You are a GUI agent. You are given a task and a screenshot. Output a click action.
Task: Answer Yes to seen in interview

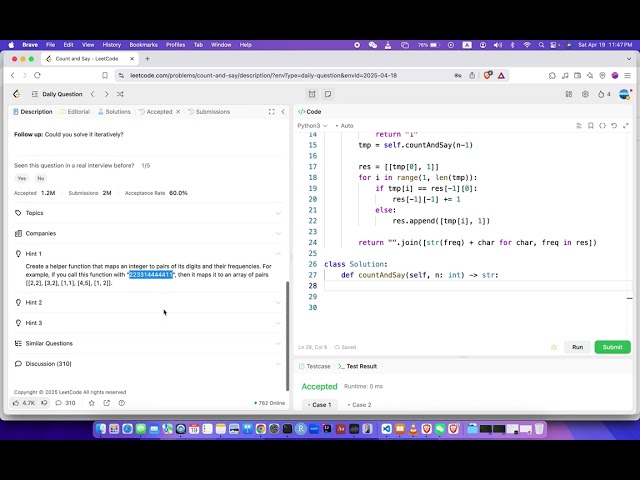22,178
